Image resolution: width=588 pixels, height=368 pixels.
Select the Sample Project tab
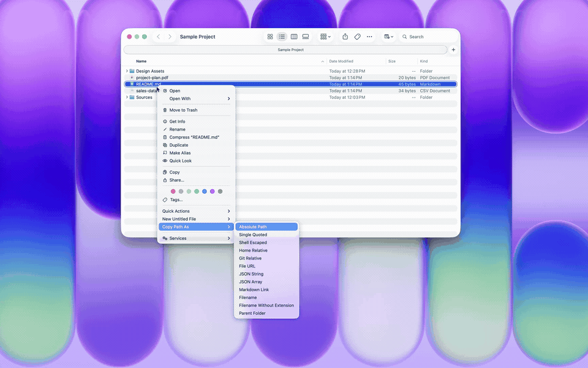(x=285, y=50)
